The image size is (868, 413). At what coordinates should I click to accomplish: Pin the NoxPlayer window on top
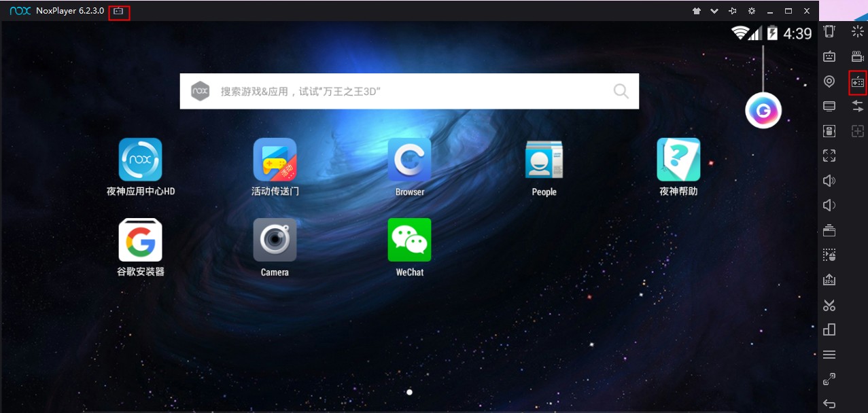[x=733, y=11]
